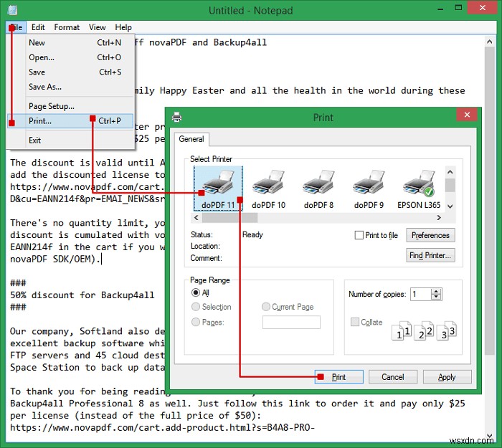Viewport: 502px width, 448px height.
Task: Click the Pages range input field
Action: pos(291,322)
